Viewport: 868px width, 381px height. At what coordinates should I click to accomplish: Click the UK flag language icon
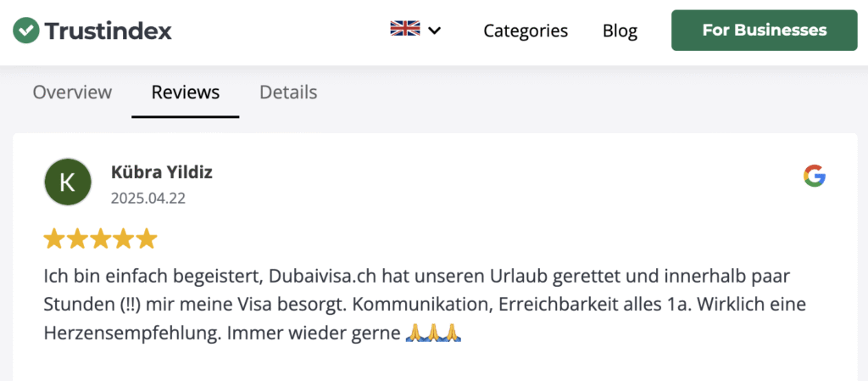click(404, 29)
